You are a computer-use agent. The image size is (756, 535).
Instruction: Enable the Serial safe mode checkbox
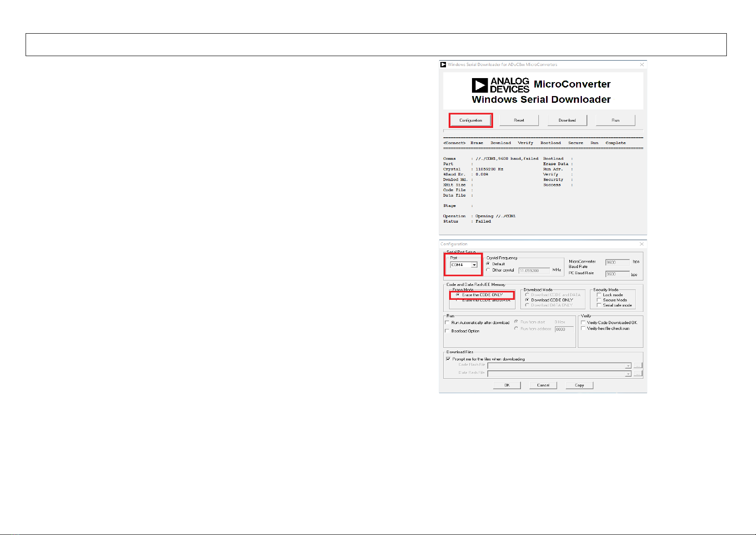click(x=599, y=305)
